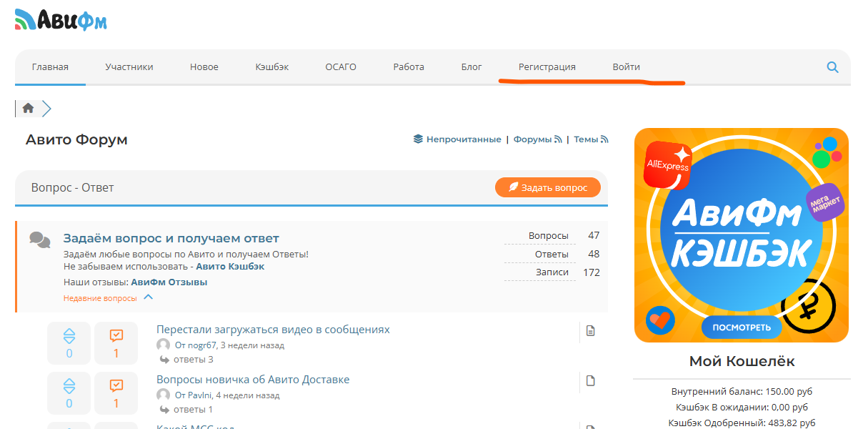
Task: Click the Записи count 172
Action: (x=592, y=272)
